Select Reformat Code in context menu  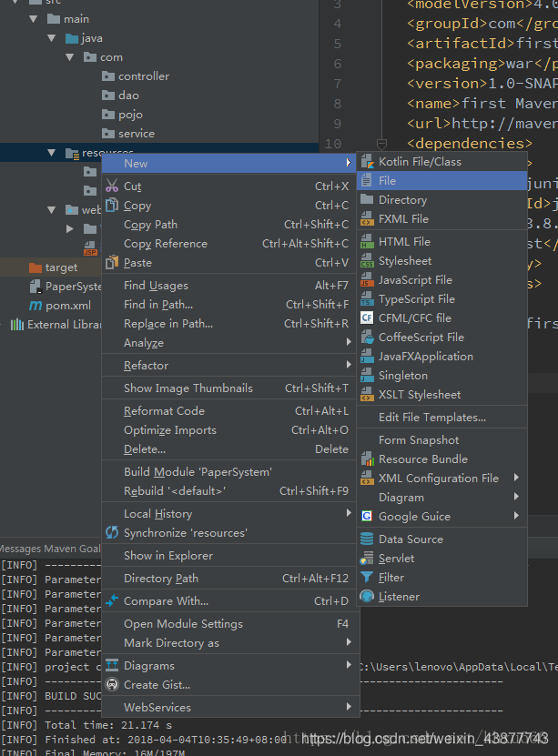coord(164,411)
